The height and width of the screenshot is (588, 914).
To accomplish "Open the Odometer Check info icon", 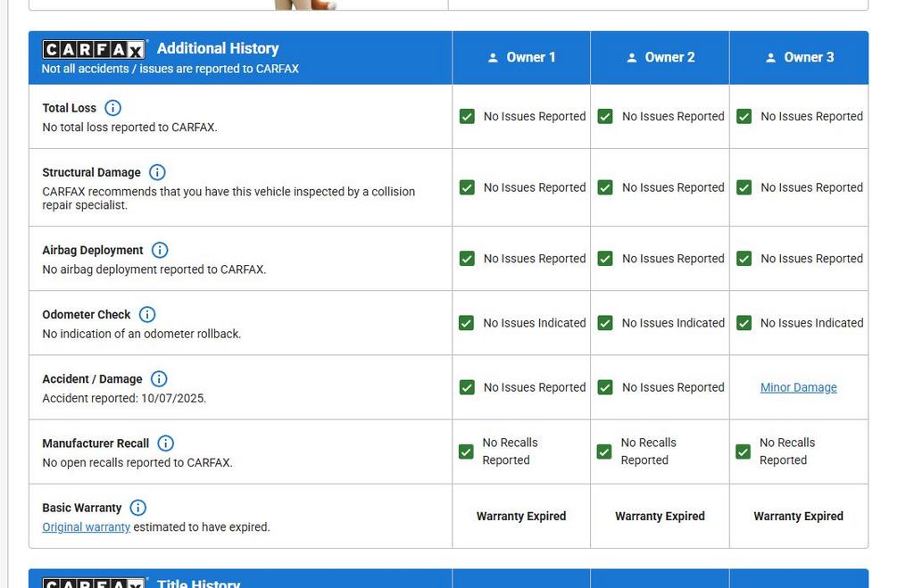I will [147, 315].
